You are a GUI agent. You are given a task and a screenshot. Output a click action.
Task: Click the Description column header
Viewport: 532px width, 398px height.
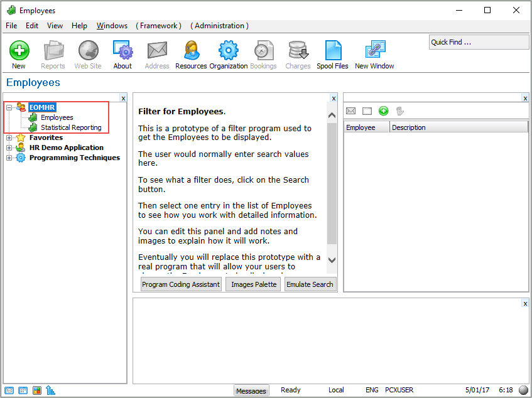[x=459, y=127]
